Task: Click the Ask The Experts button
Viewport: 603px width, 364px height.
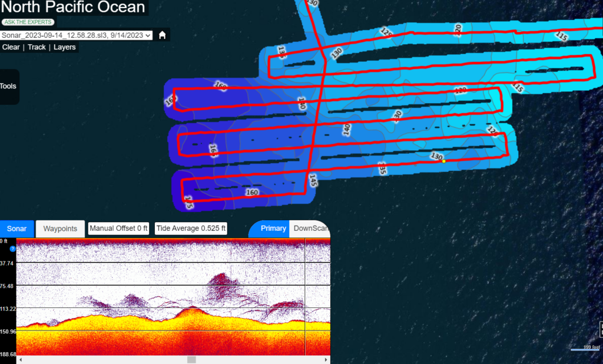Action: click(x=28, y=22)
